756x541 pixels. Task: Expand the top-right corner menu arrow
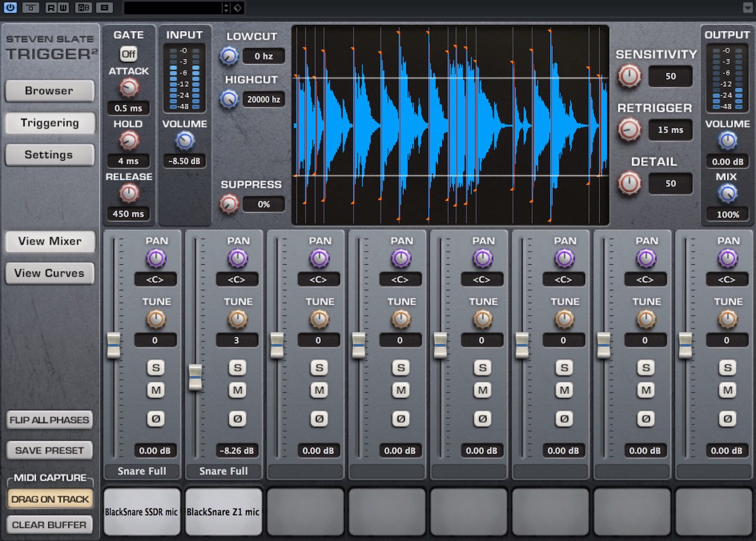[748, 8]
